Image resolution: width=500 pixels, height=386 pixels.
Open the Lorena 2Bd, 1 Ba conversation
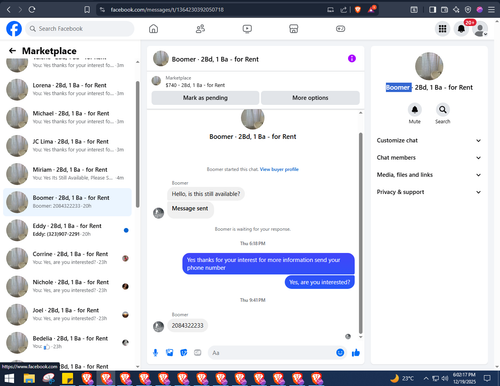click(67, 89)
